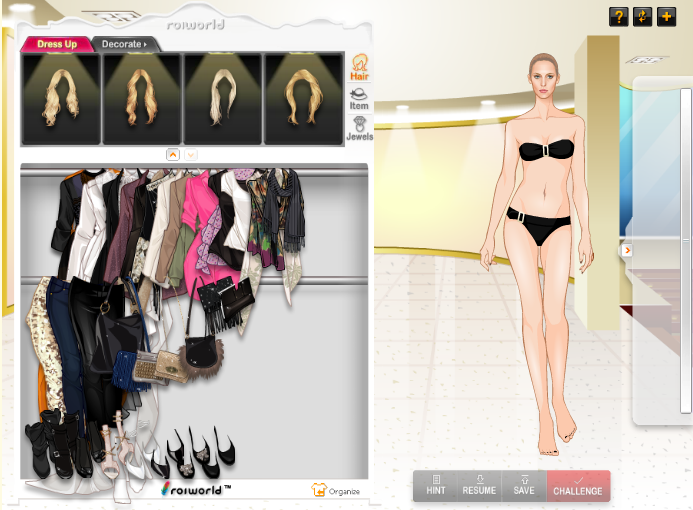Open the Hair category
This screenshot has height=510, width=693.
coord(358,68)
